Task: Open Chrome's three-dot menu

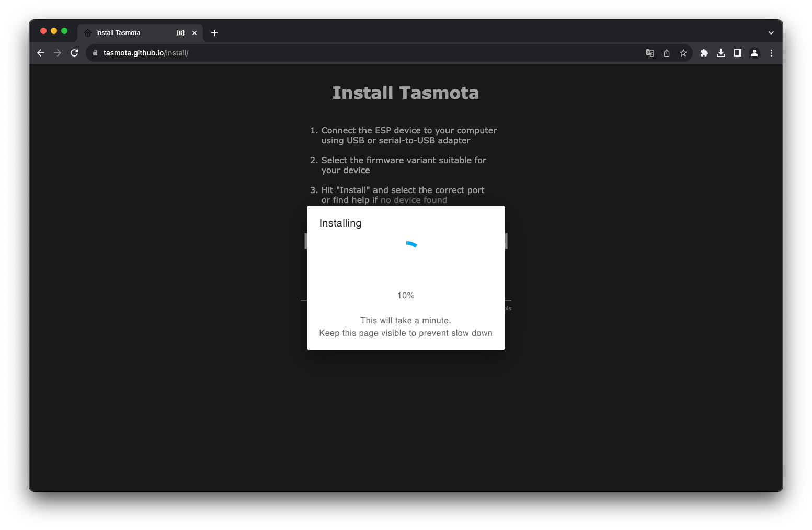Action: pos(771,53)
